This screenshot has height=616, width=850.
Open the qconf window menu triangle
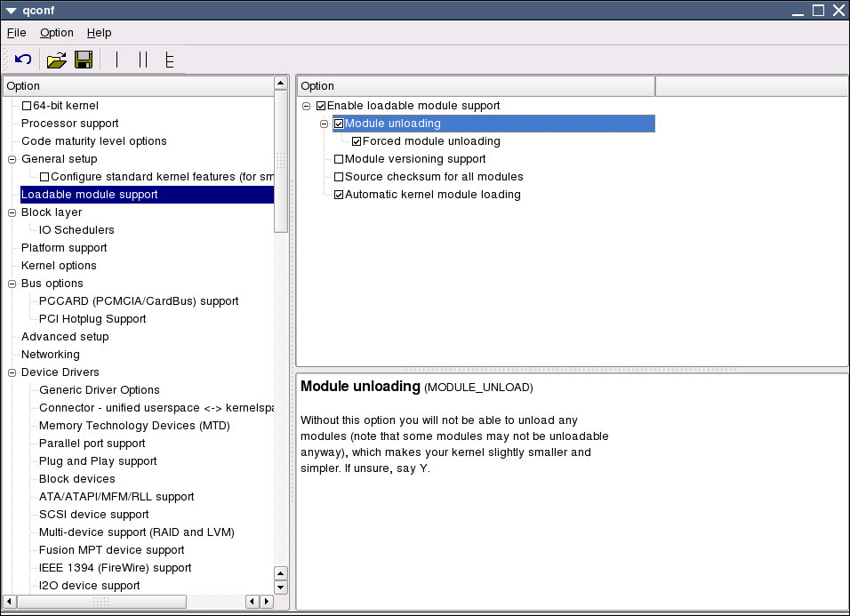tap(11, 11)
